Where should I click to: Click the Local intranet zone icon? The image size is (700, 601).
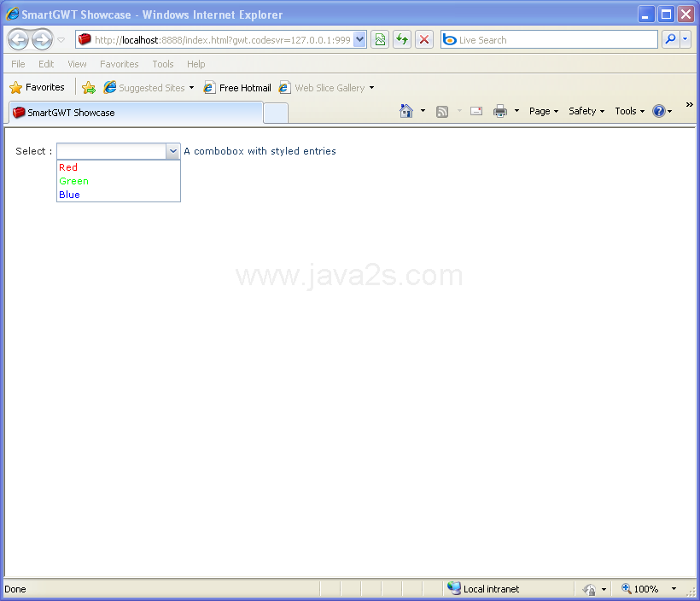(454, 588)
